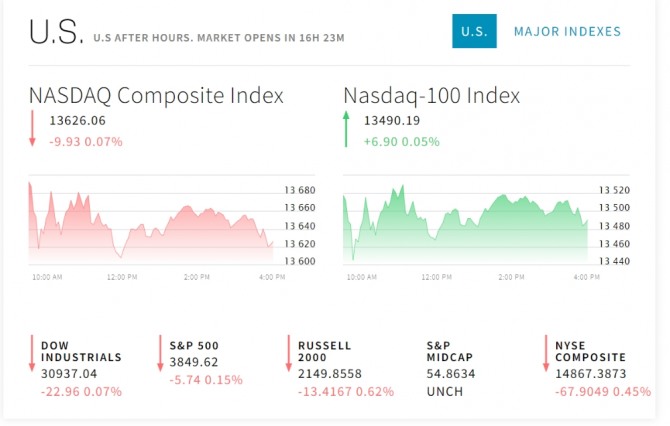Viewport: 670px width, 426px height.
Task: Open the NYSE Composite quote
Action: 590,351
